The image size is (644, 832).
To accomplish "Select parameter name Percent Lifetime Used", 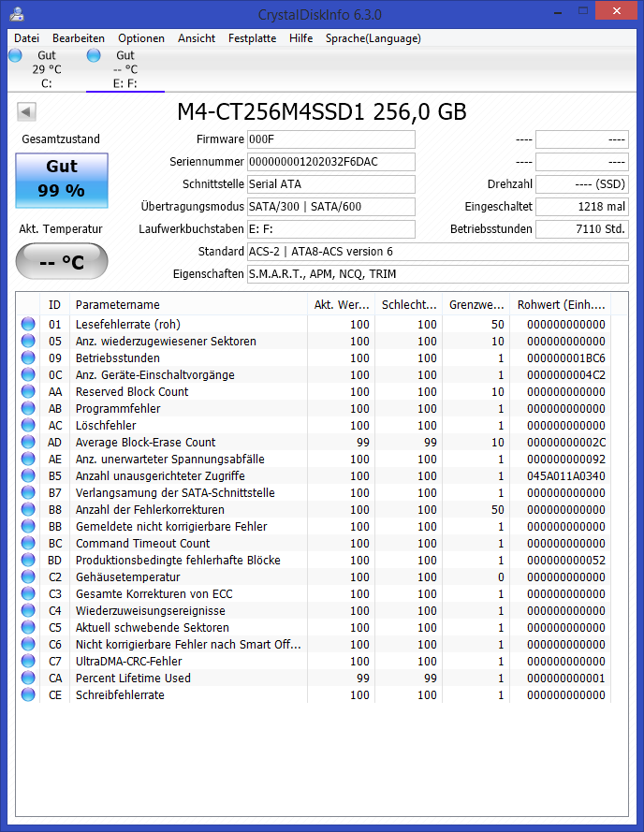I will [x=133, y=679].
